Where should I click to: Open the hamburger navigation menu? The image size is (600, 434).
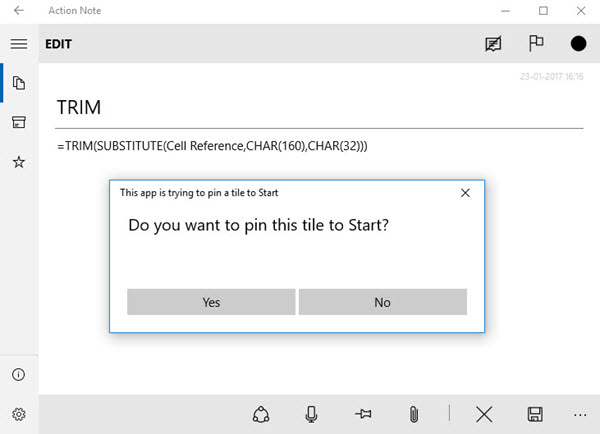pyautogui.click(x=19, y=44)
